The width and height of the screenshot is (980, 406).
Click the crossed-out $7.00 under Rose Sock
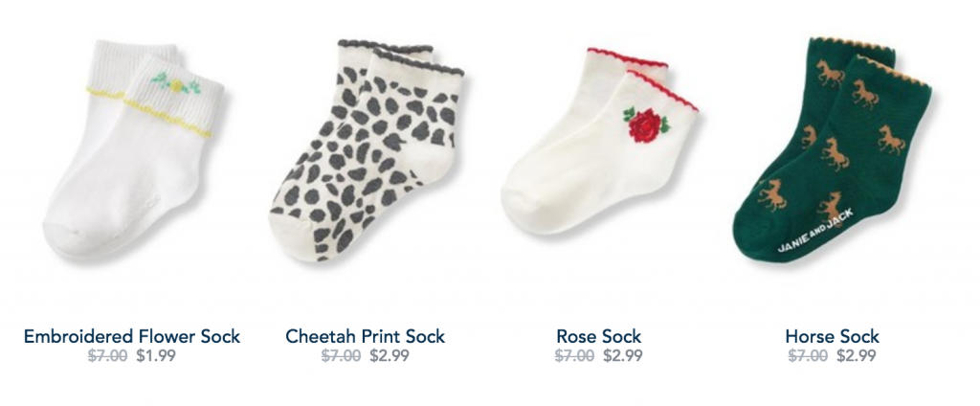coord(574,356)
